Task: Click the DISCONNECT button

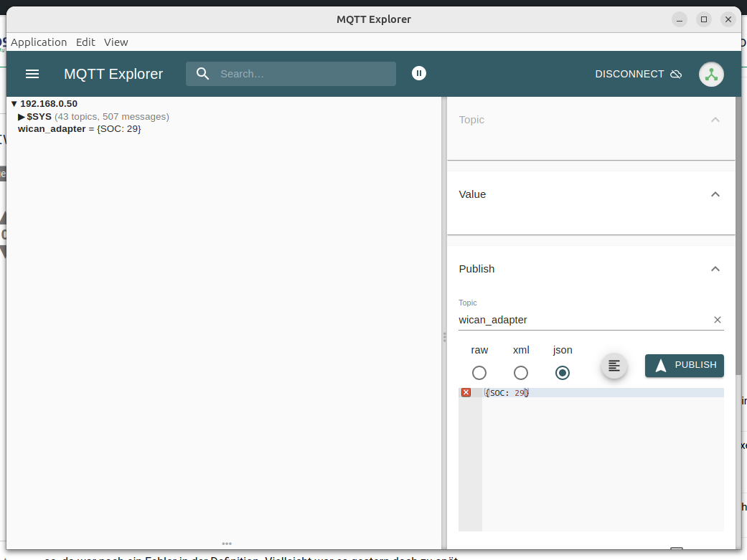Action: 639,75
